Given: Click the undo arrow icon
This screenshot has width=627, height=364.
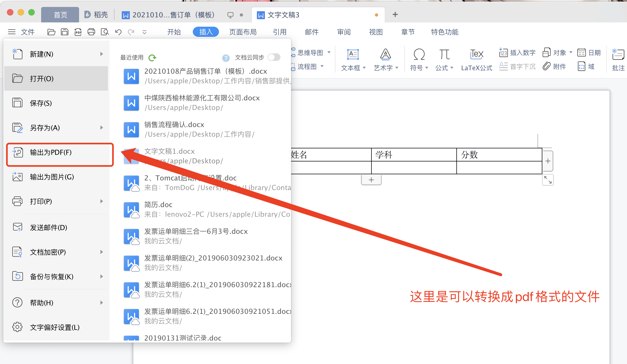Looking at the screenshot, I should point(118,32).
